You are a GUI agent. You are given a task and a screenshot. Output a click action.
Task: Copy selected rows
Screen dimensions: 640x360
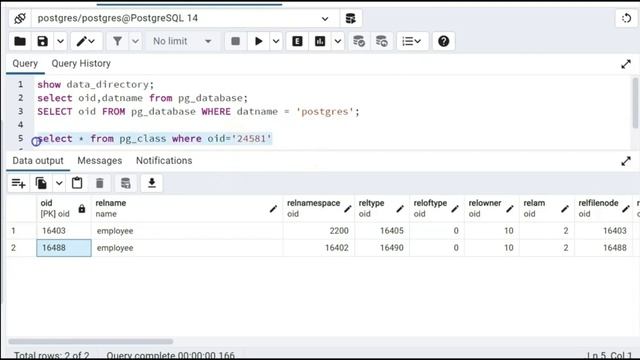[41, 183]
